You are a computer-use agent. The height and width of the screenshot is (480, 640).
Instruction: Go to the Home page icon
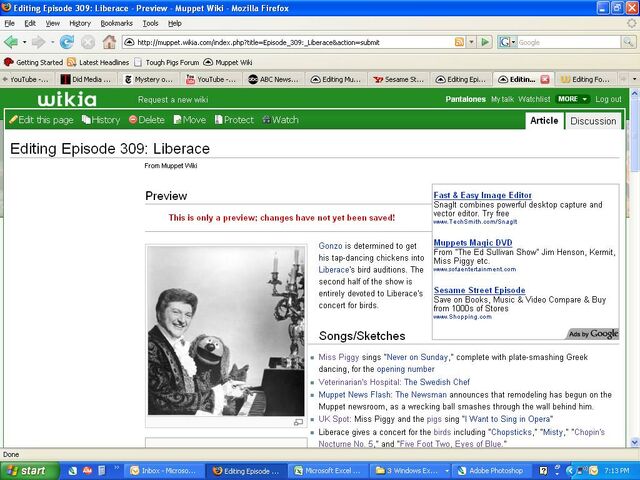(109, 42)
